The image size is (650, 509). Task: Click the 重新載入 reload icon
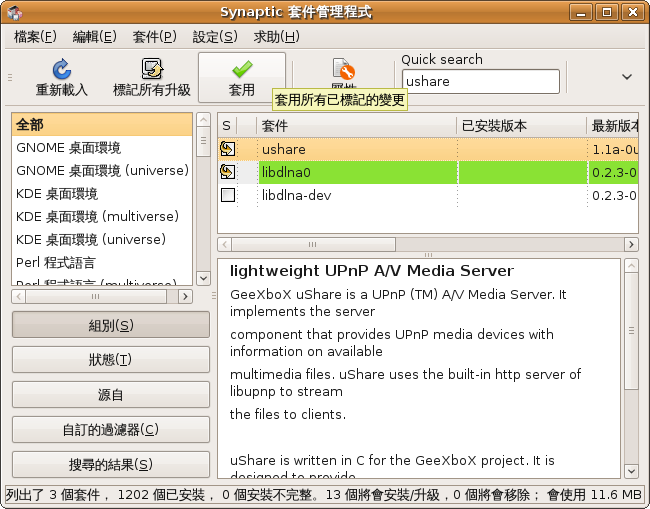(x=62, y=69)
